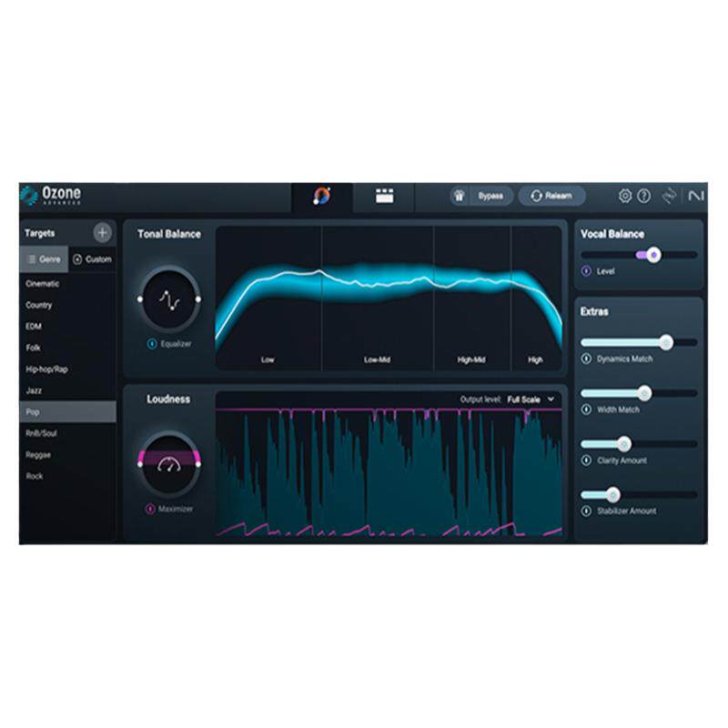728x728 pixels.
Task: Toggle the Clarity Amount power button
Action: pyautogui.click(x=586, y=460)
